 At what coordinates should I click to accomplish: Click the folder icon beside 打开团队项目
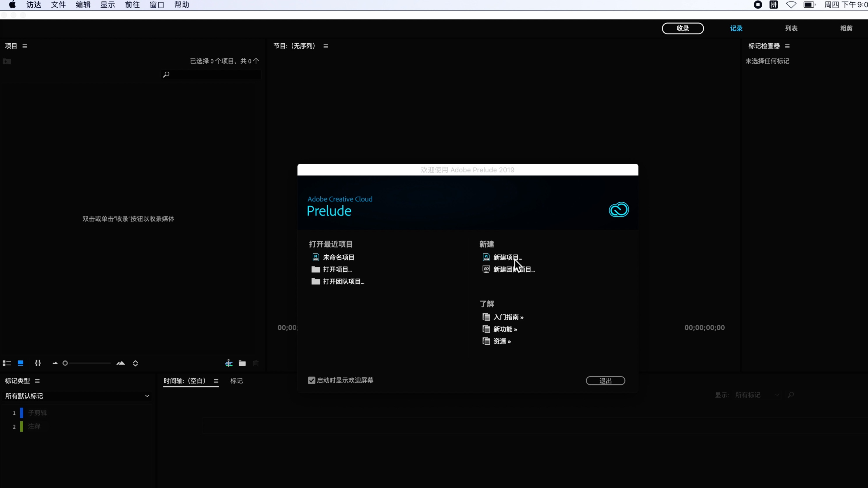click(316, 282)
